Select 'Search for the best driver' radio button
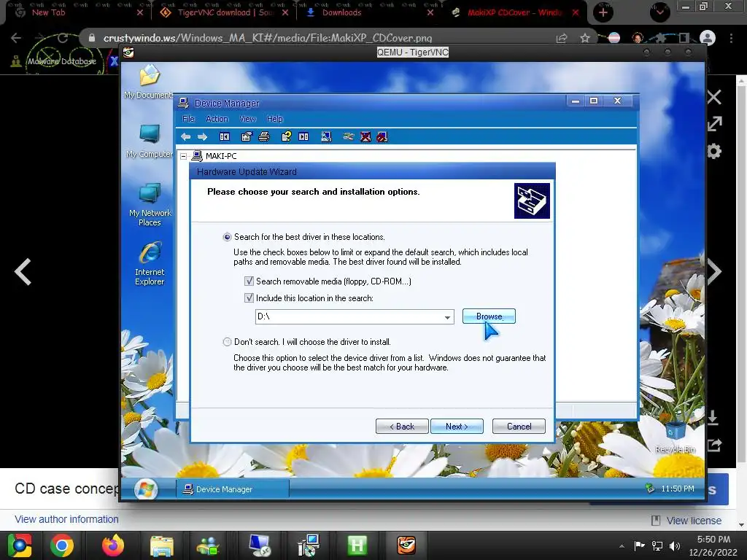Screen dimensions: 747x560 [228, 237]
